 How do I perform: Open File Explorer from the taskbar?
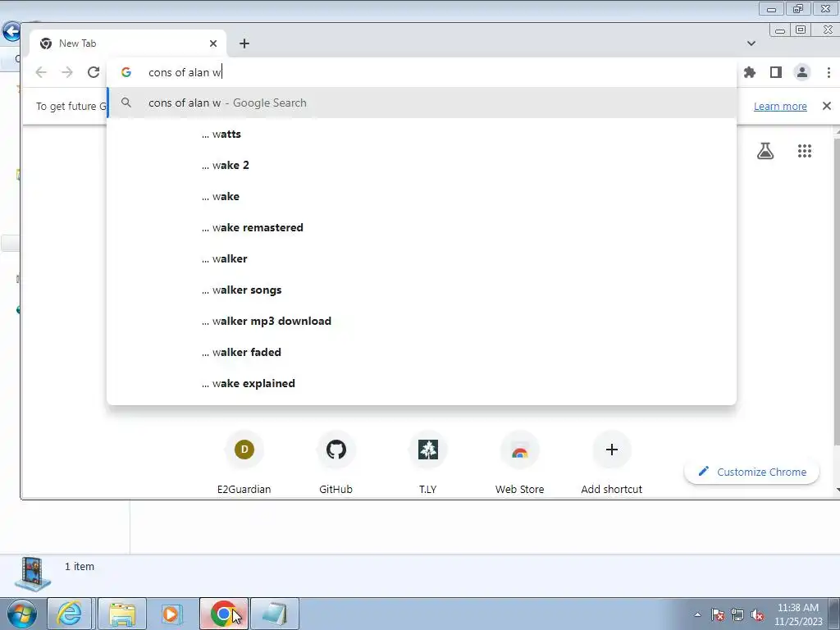click(121, 614)
